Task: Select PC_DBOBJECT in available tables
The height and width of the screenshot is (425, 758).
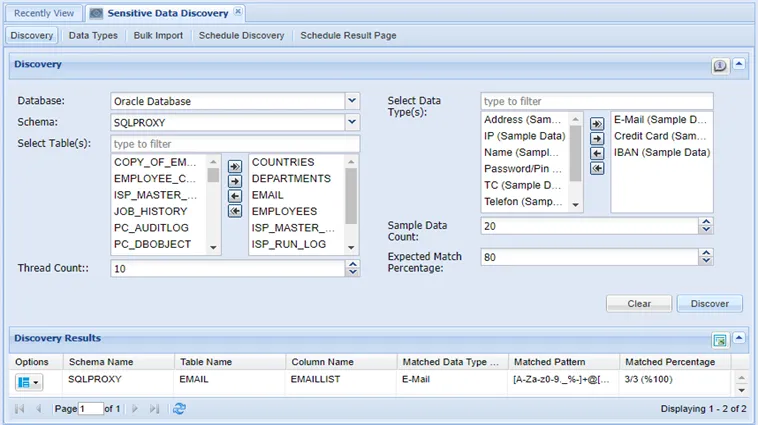Action: pyautogui.click(x=159, y=244)
